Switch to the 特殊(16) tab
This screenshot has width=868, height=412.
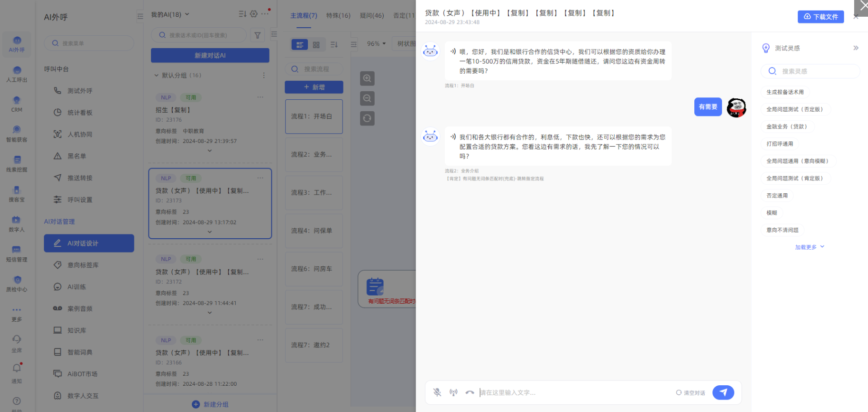(x=338, y=16)
